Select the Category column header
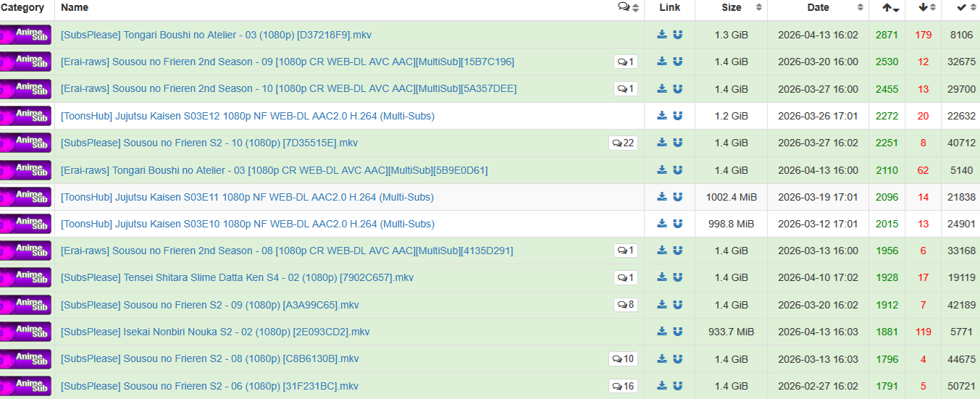This screenshot has height=399, width=980. tap(22, 7)
